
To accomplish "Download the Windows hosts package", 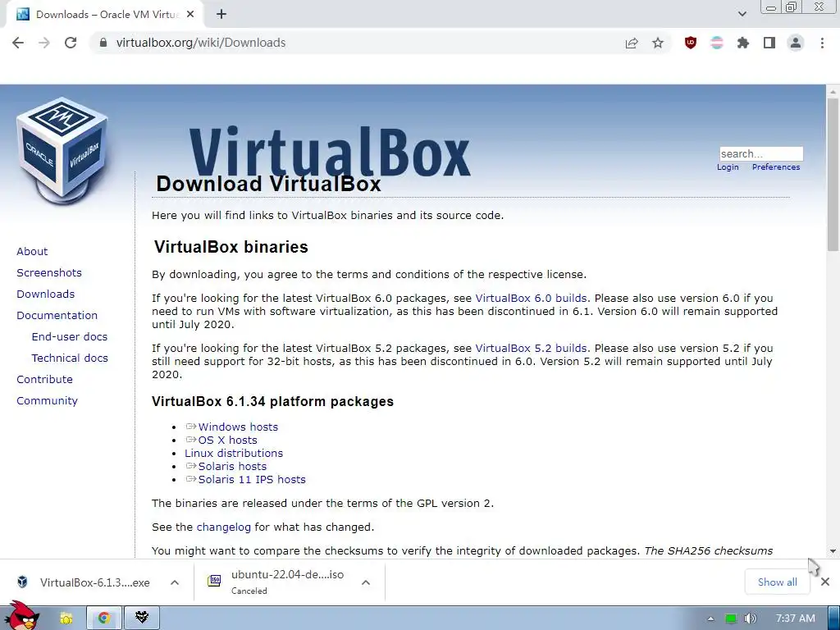I will coord(238,427).
